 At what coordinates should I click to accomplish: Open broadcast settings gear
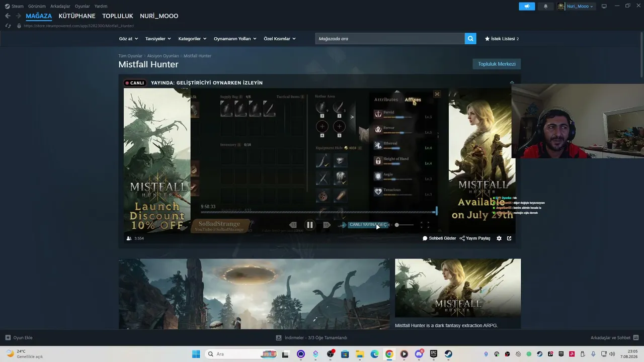coord(499,238)
